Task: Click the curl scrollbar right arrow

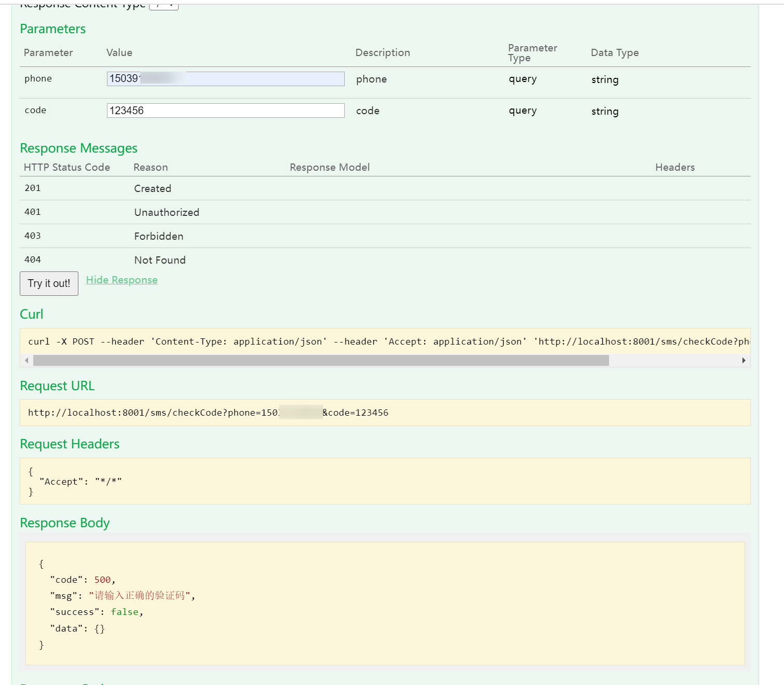Action: [x=744, y=360]
